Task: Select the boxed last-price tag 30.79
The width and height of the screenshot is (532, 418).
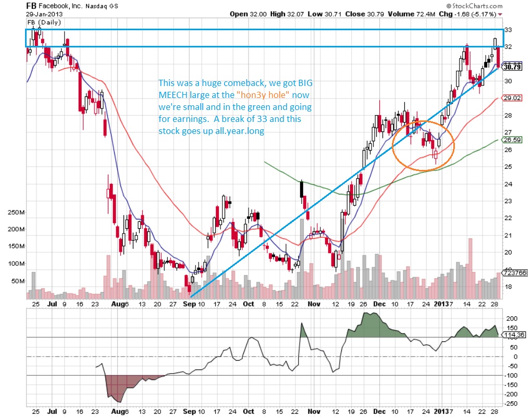Action: pos(512,67)
